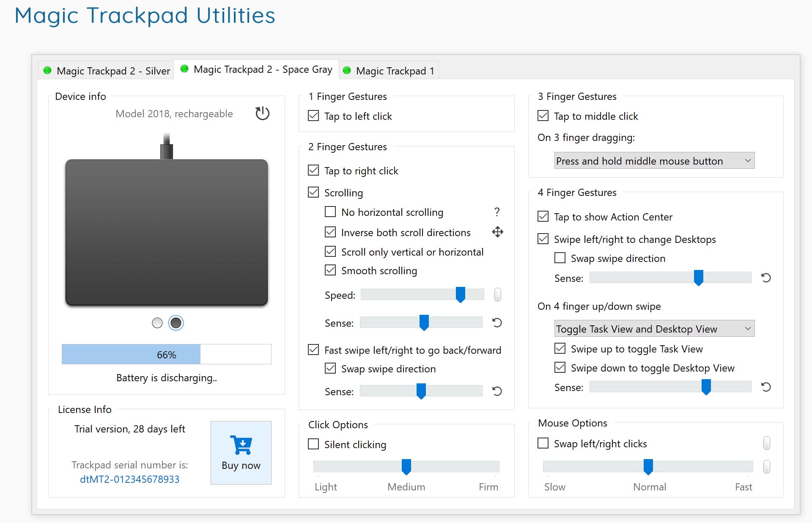Viewport: 812px width, 523px height.
Task: Enable Swap left/right clicks
Action: (x=543, y=443)
